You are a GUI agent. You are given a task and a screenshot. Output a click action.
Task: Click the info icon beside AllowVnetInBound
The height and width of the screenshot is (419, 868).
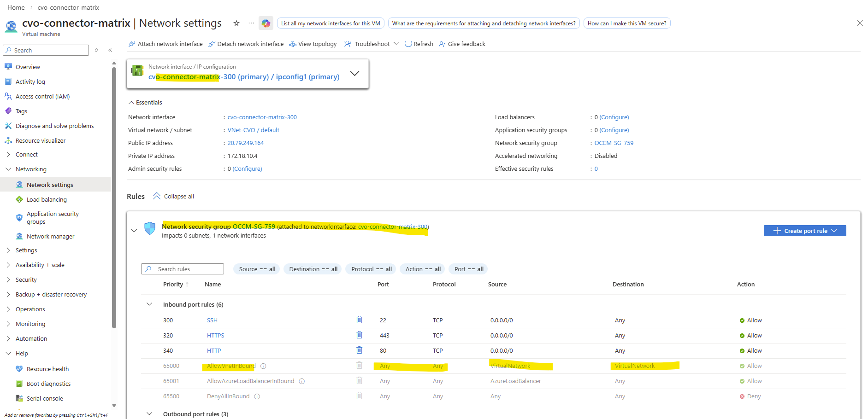(263, 366)
